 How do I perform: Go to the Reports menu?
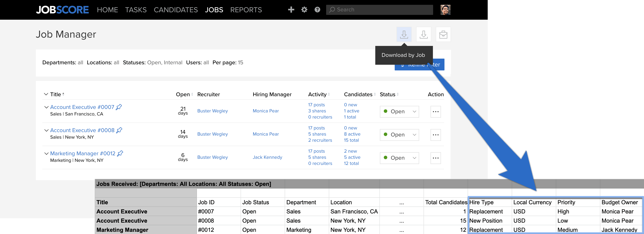pyautogui.click(x=246, y=10)
